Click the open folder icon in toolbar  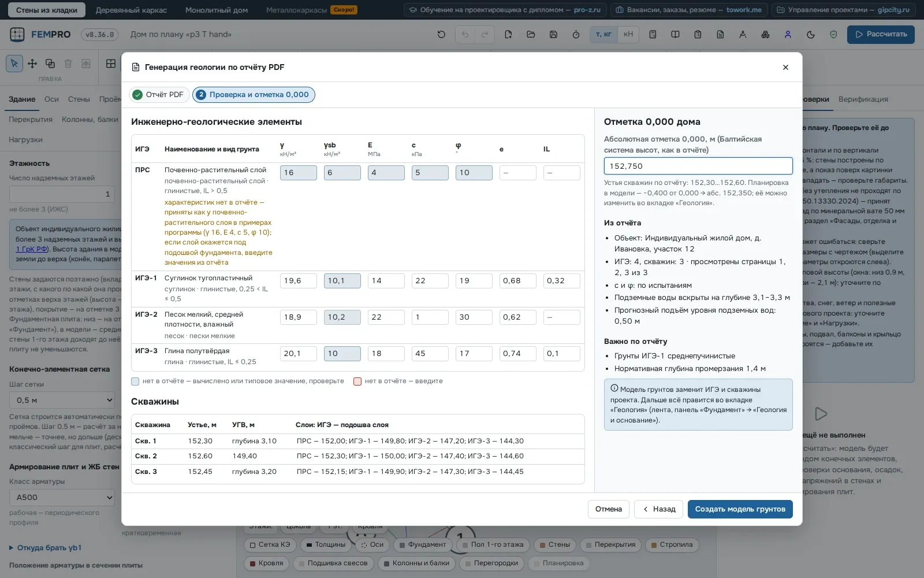coord(531,35)
